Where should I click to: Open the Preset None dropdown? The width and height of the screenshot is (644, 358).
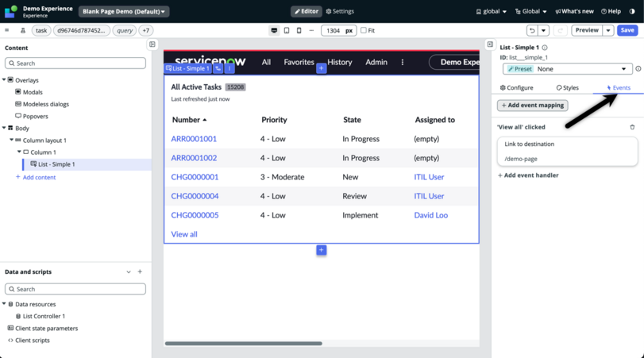click(x=567, y=69)
